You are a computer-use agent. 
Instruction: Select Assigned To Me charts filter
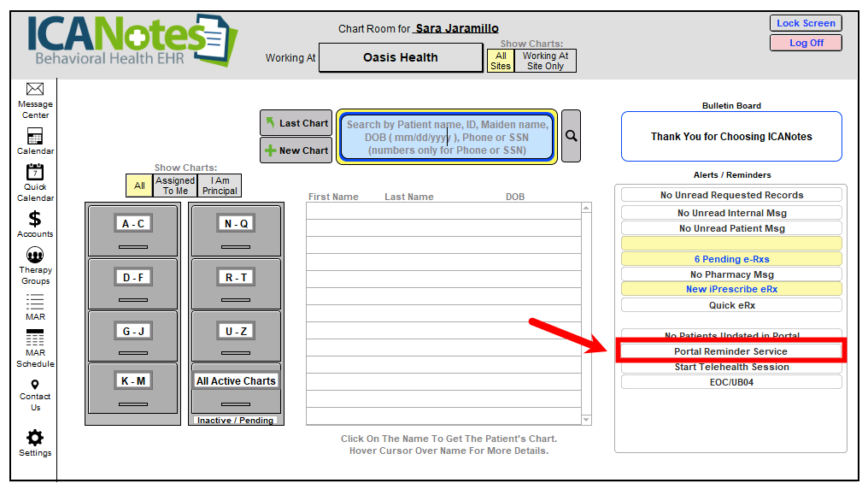click(x=175, y=186)
